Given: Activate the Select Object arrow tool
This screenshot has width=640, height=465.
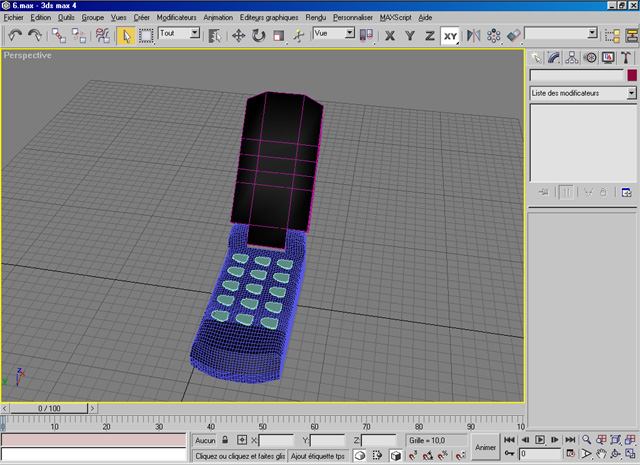Looking at the screenshot, I should (x=127, y=35).
